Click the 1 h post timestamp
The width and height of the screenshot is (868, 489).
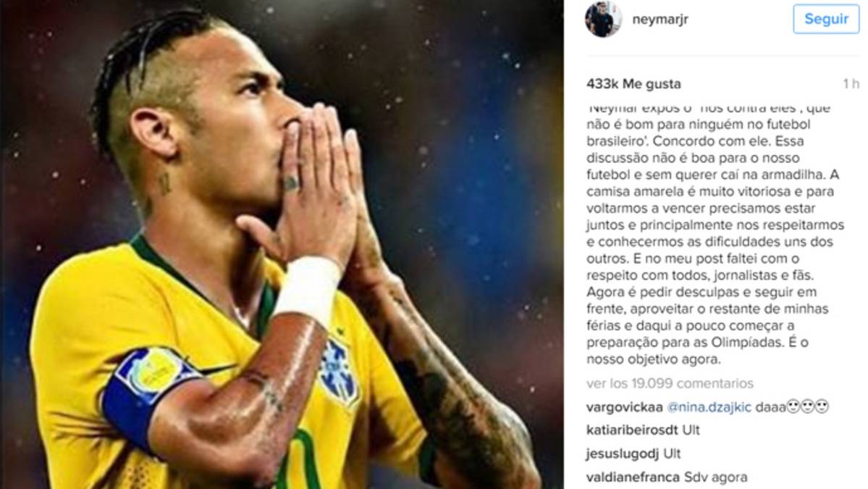(x=851, y=84)
